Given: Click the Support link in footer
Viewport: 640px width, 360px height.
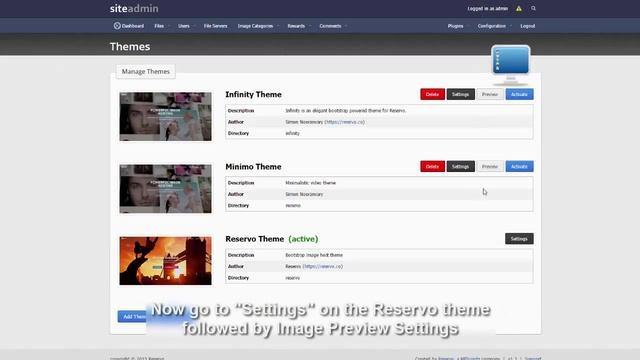Looking at the screenshot, I should point(533,358).
